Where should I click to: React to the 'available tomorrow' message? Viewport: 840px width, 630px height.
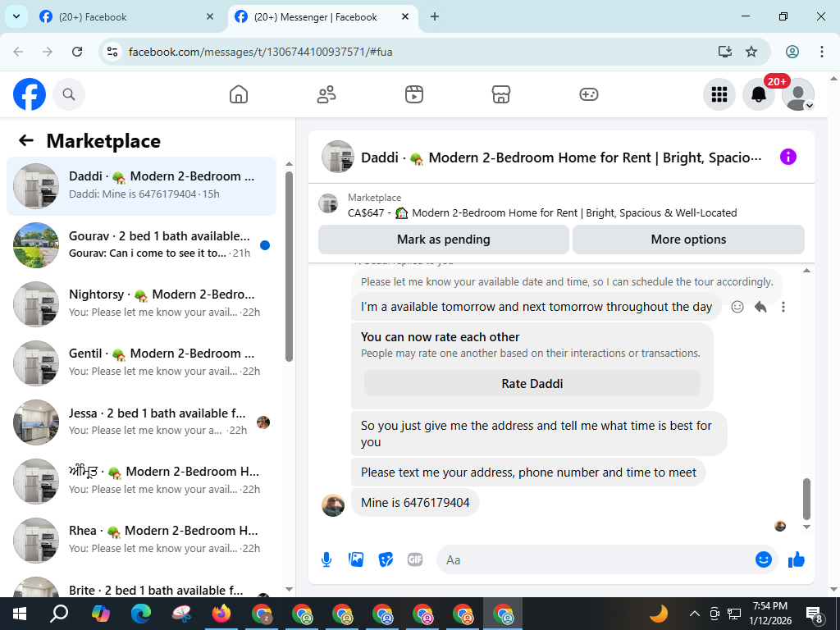(737, 307)
